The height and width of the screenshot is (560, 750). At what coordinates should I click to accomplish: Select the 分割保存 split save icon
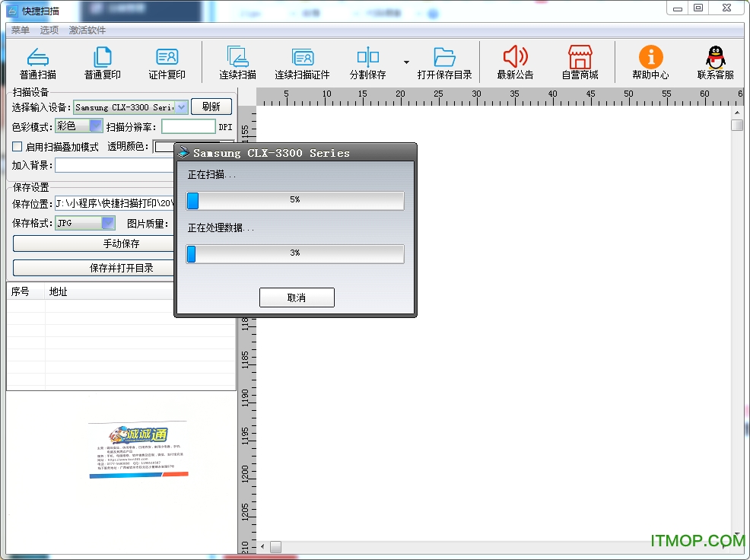point(367,57)
